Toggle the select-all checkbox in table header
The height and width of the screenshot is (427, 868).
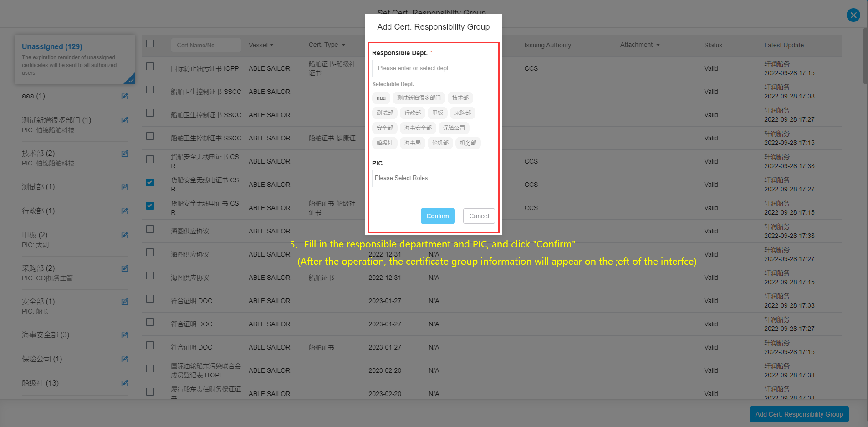coord(150,44)
